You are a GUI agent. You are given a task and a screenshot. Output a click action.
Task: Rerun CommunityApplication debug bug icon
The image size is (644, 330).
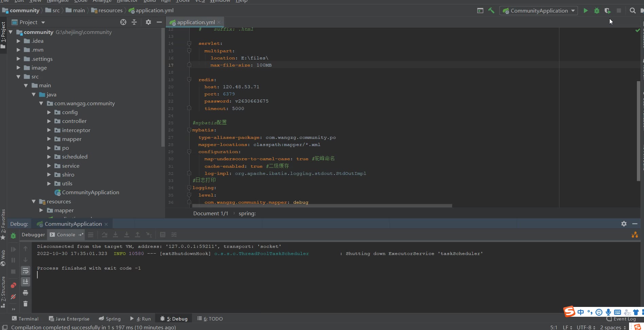tap(13, 236)
